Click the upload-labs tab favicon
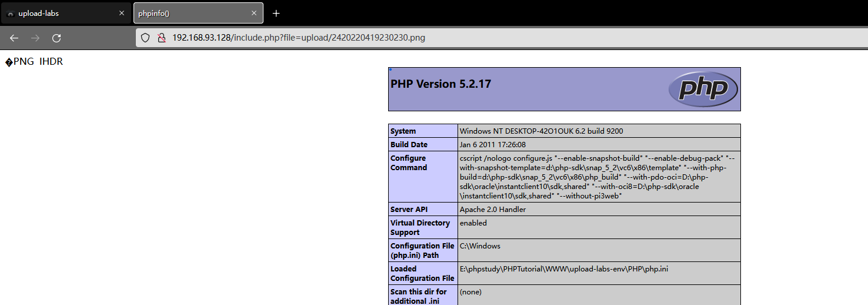The width and height of the screenshot is (868, 305). (11, 13)
